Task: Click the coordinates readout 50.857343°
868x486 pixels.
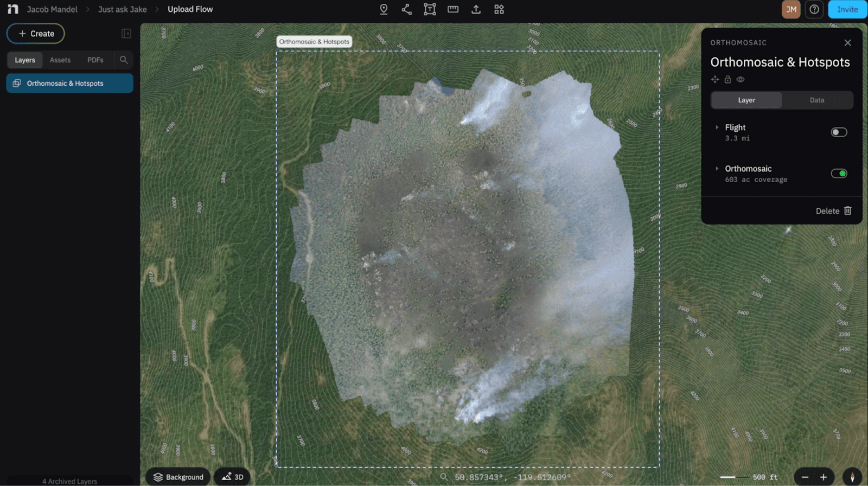Action: click(x=513, y=477)
